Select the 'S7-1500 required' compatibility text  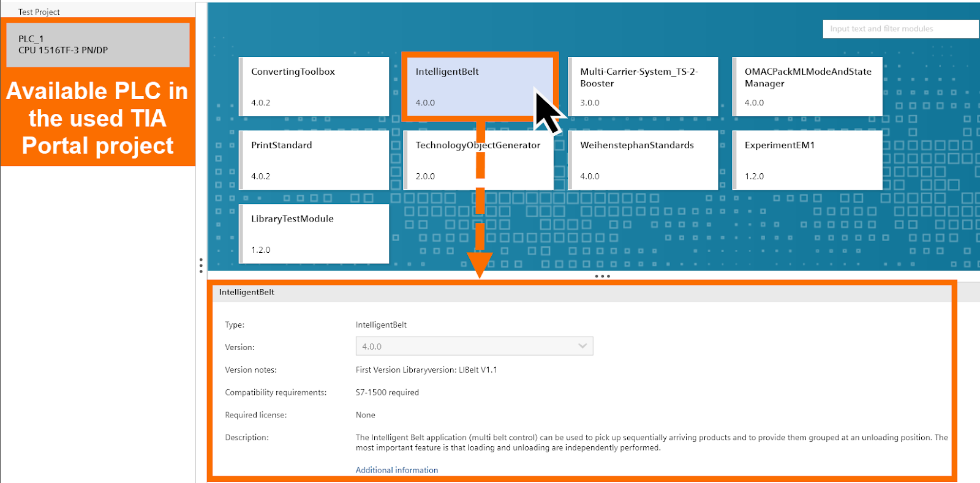tap(387, 392)
